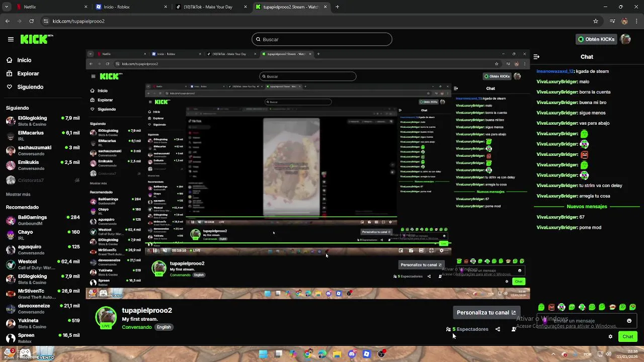Expand Mostrar más in followed list
This screenshot has height=362, width=644.
point(18,194)
